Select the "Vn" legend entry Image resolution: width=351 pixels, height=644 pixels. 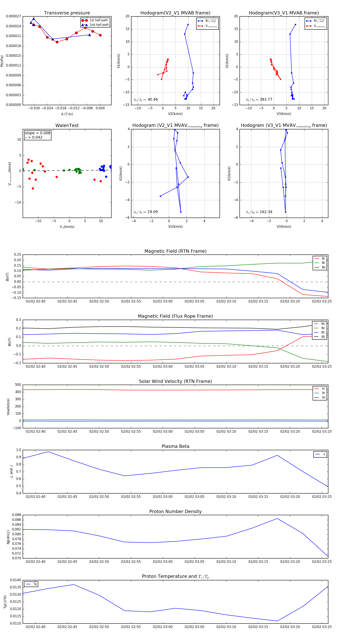click(x=320, y=398)
